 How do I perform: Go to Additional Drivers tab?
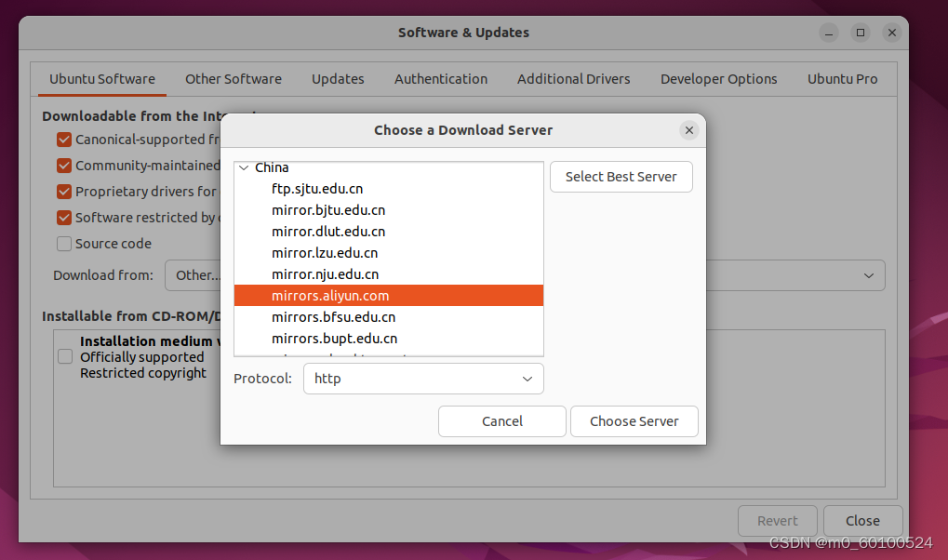[573, 79]
